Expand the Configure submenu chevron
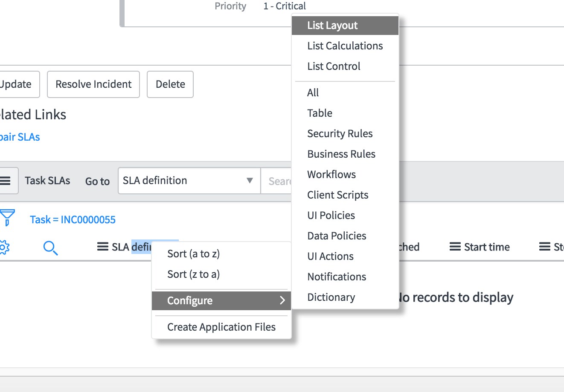564x392 pixels. point(282,300)
